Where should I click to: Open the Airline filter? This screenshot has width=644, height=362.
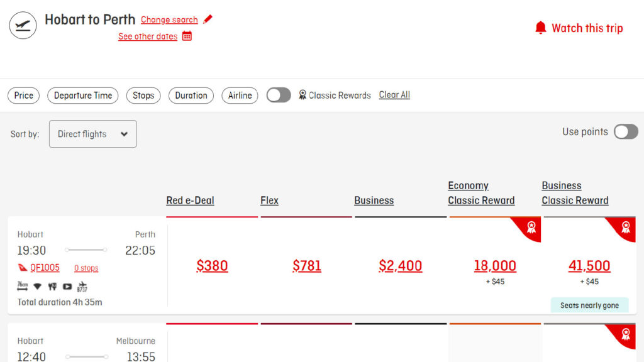240,96
